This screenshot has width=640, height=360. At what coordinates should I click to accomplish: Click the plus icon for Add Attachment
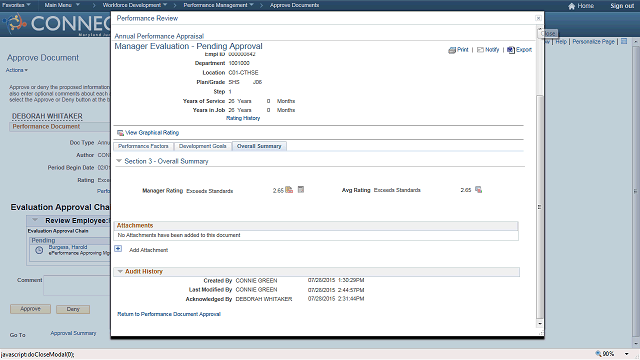118,249
